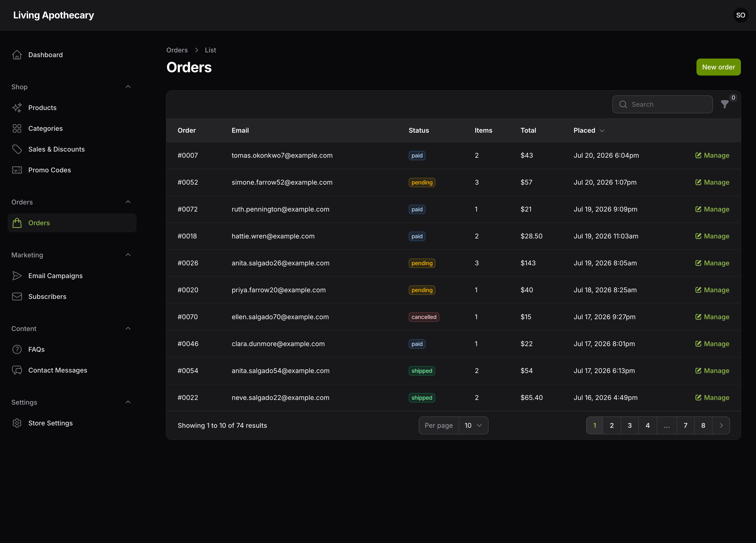Click the Email column header
The width and height of the screenshot is (756, 543).
(240, 130)
